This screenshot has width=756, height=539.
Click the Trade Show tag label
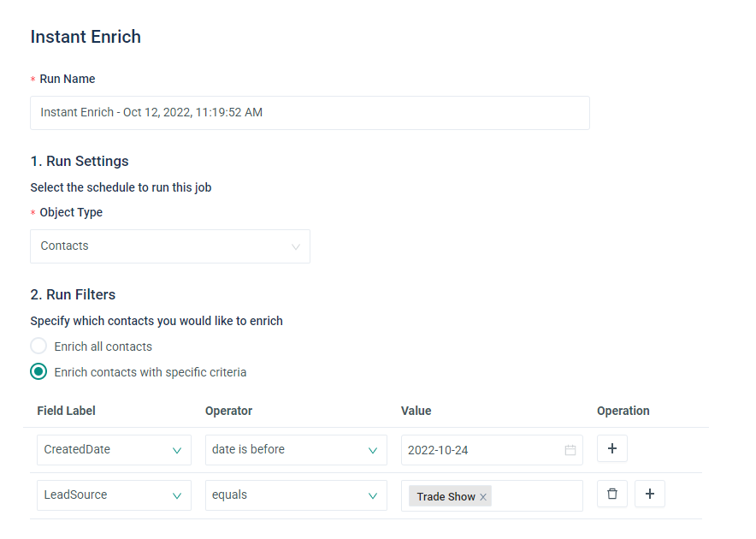point(446,497)
